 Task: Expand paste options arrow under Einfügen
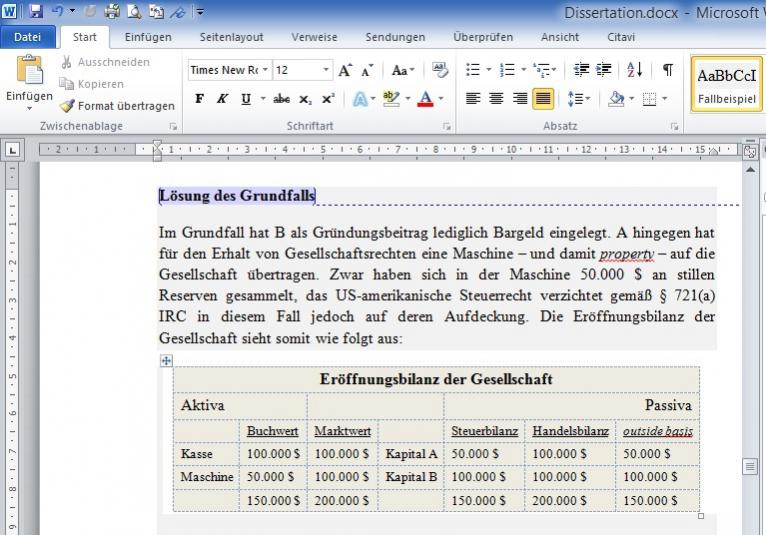click(x=29, y=108)
